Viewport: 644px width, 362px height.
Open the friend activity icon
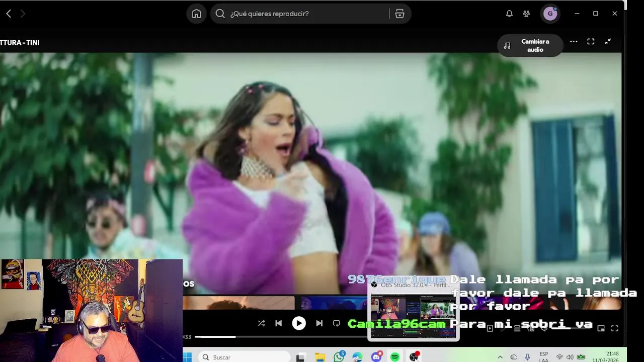pos(526,14)
